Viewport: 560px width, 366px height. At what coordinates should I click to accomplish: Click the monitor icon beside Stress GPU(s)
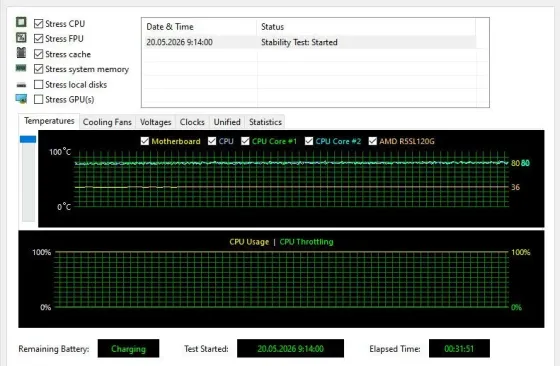[x=21, y=99]
